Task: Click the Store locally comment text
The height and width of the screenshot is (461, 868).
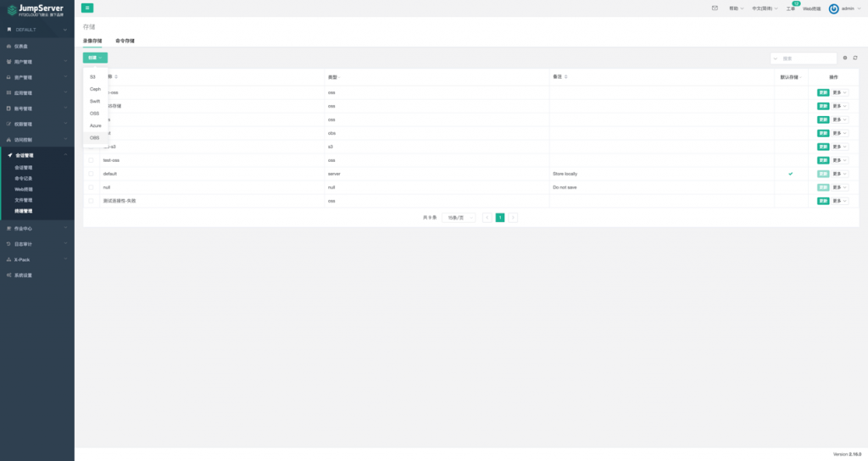Action: click(565, 174)
